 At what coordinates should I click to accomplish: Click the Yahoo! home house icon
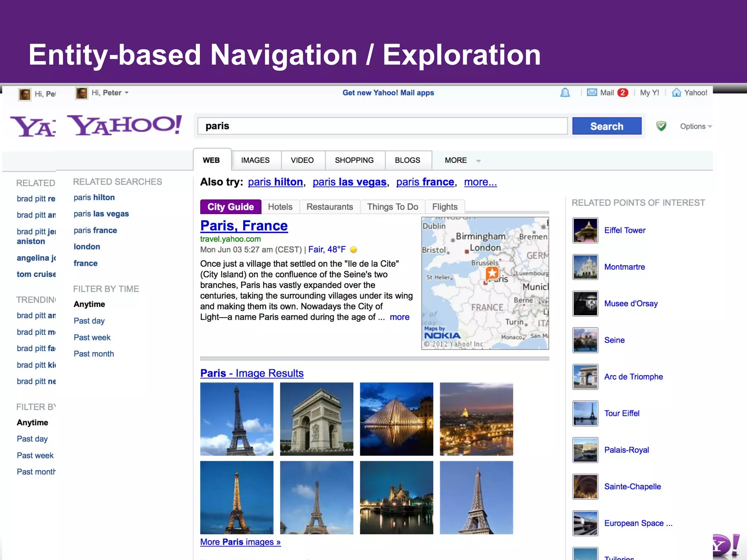(x=676, y=93)
